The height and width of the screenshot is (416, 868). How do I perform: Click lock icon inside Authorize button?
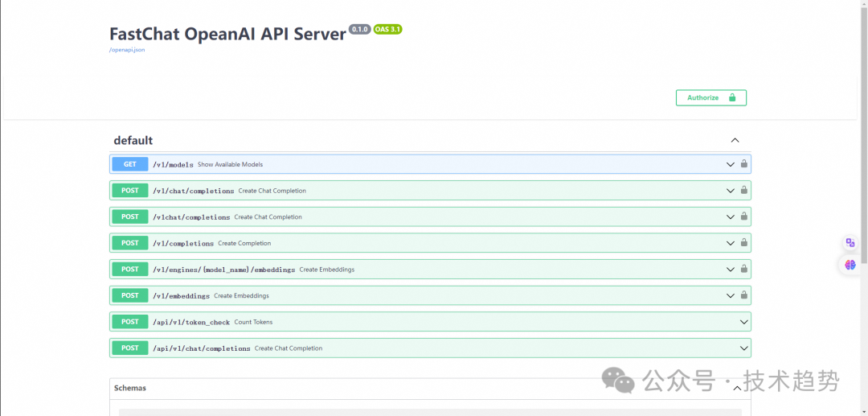(732, 97)
